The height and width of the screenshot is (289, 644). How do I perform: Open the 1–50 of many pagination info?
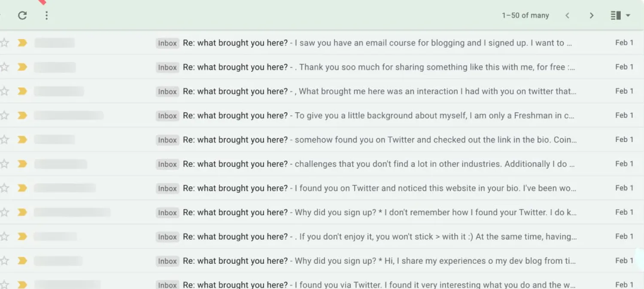click(525, 15)
